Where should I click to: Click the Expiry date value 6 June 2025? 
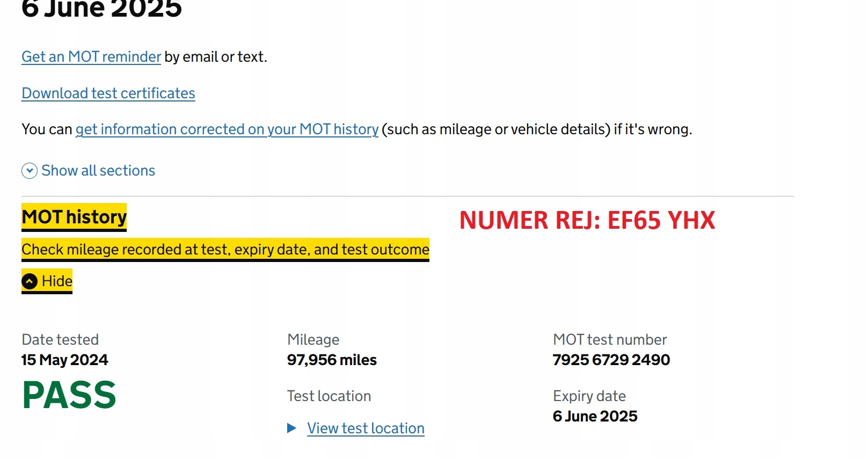[595, 416]
